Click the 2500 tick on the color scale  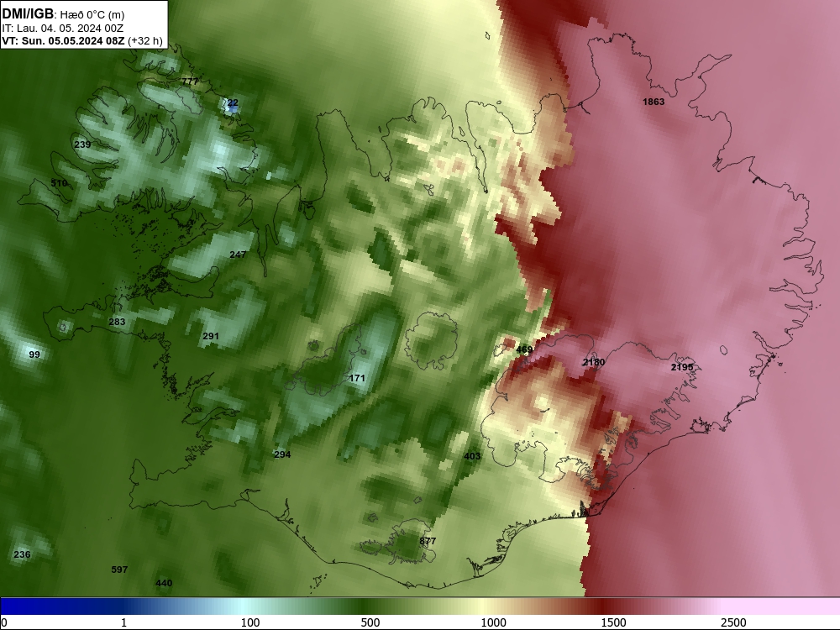pyautogui.click(x=733, y=622)
